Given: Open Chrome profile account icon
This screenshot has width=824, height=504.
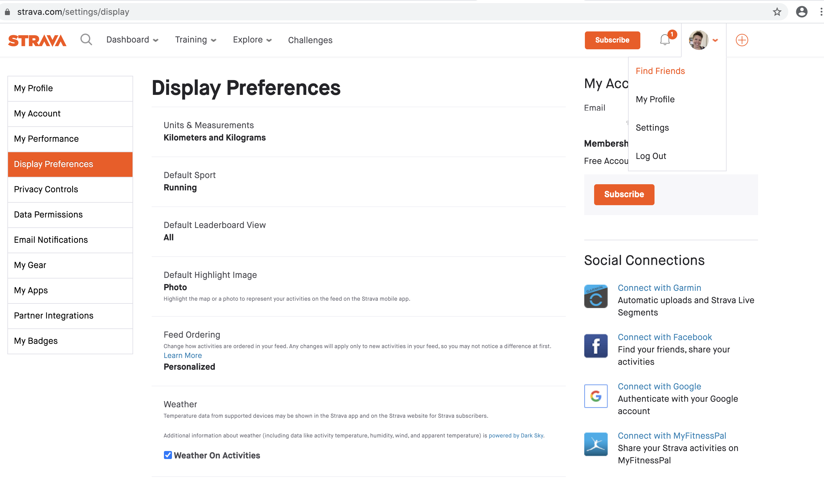Looking at the screenshot, I should (802, 12).
